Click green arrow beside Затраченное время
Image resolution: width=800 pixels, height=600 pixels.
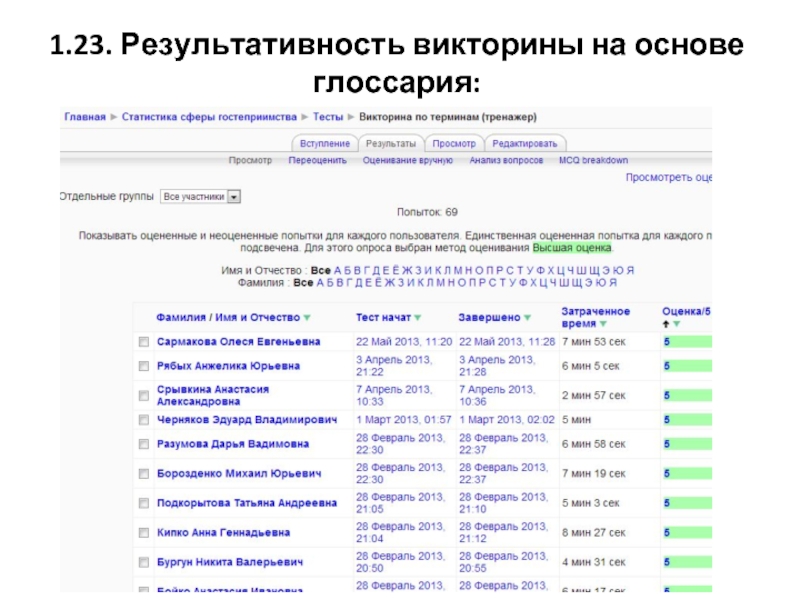[604, 324]
